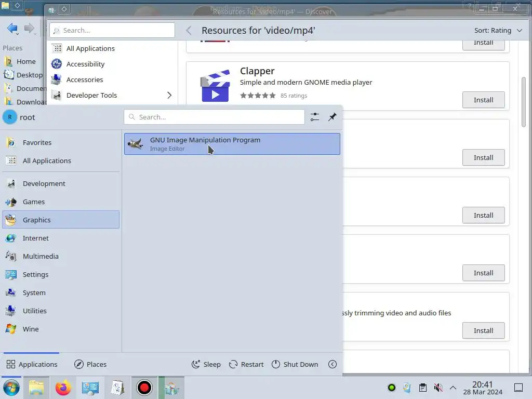The image size is (532, 399).
Task: Unmute the audio volume tray icon
Action: coord(438,388)
